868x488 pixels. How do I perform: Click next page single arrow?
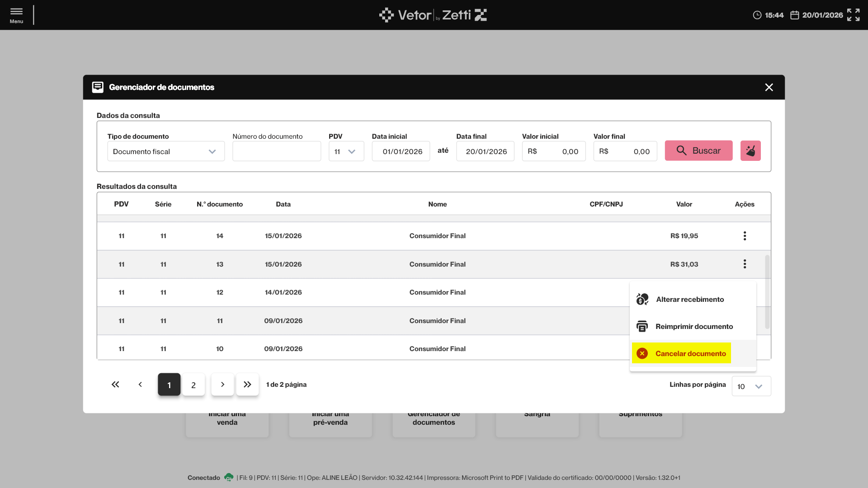[x=222, y=385]
